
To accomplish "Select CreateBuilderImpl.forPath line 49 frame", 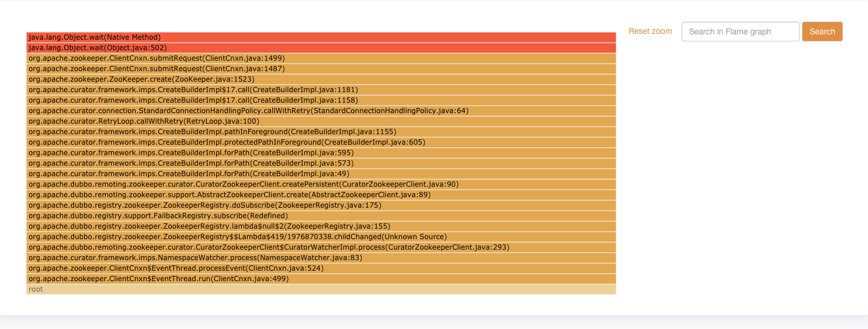I will [x=321, y=174].
